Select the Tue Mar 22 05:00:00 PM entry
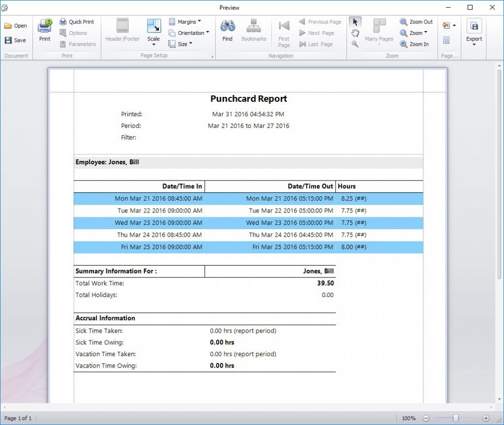This screenshot has width=504, height=425. click(x=291, y=211)
